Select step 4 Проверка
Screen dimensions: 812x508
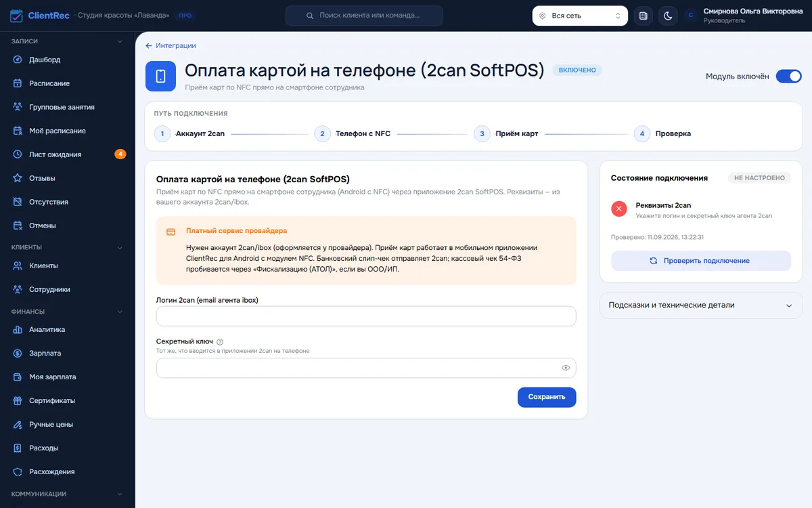pos(662,133)
